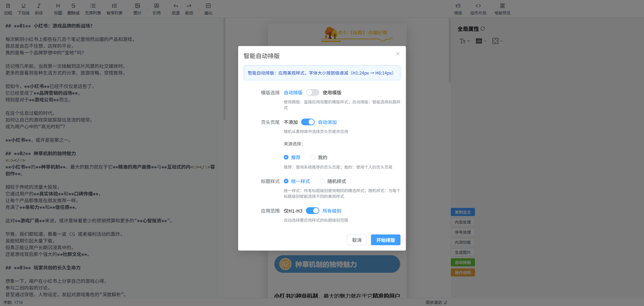The width and height of the screenshot is (644, 306).
Task: Click the 内容处理 button
Action: (x=463, y=222)
